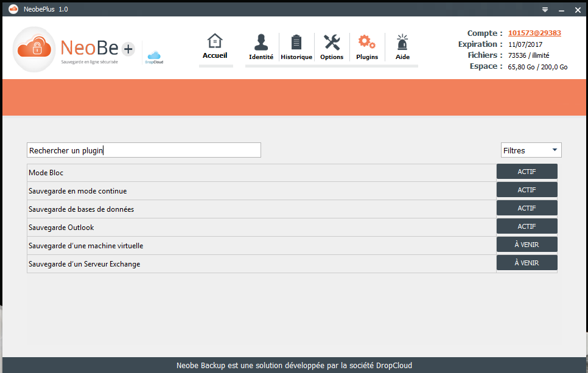Open the Plugins gears icon
This screenshot has width=588, height=373.
[x=367, y=42]
